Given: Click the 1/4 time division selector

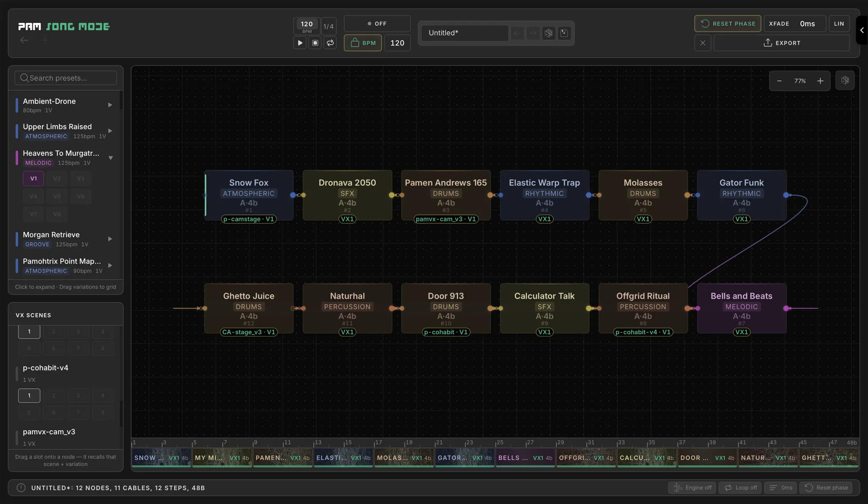Looking at the screenshot, I should pos(328,26).
